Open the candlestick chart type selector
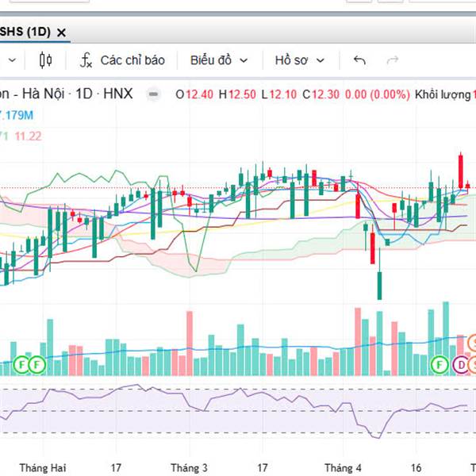Screen dimensions: 476x476 (46, 60)
